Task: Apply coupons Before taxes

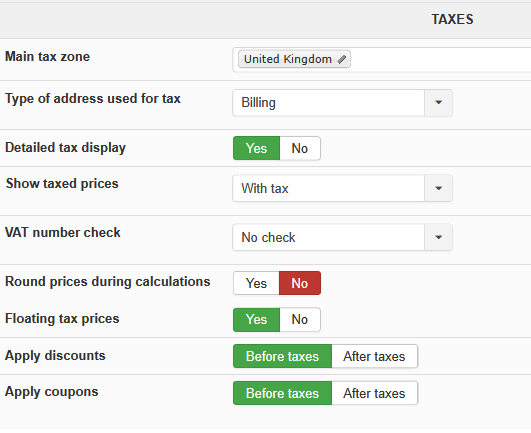Action: tap(282, 393)
